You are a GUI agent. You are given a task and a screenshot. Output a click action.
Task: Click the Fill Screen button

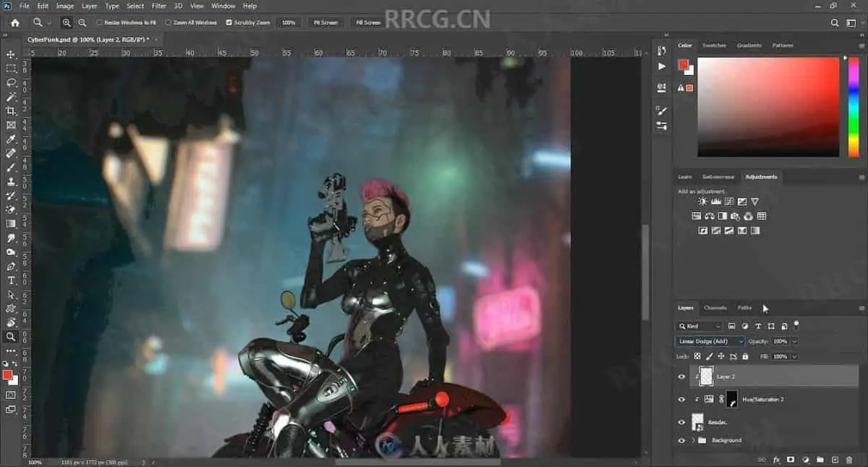(x=367, y=22)
